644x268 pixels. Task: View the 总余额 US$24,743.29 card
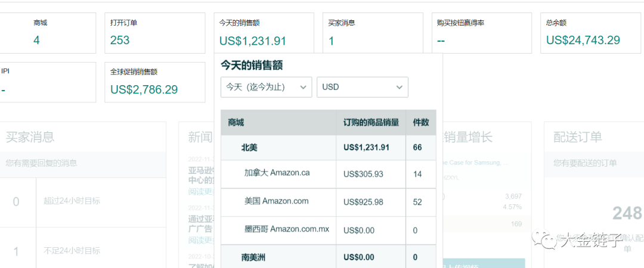(590, 33)
